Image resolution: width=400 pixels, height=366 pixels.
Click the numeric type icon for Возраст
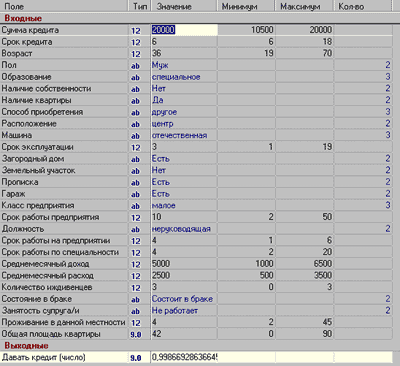tap(136, 54)
